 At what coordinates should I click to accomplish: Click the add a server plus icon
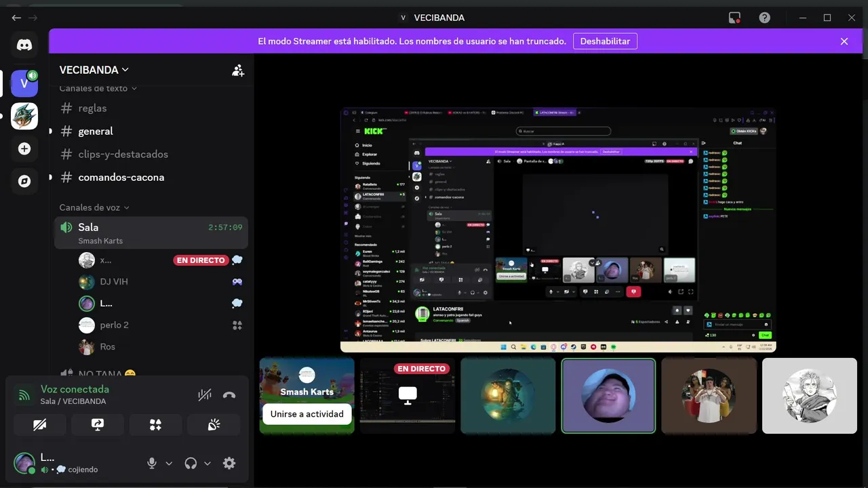[x=24, y=148]
